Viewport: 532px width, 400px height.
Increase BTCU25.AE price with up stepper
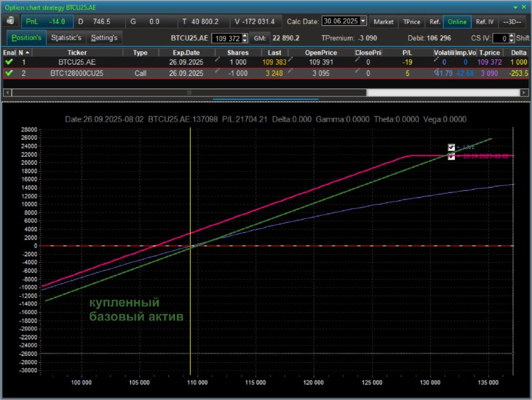245,36
